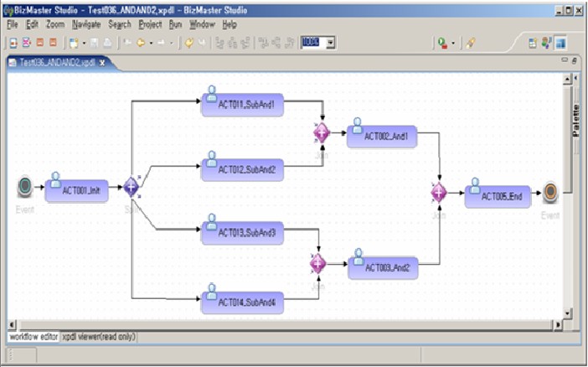
Task: Click the pink X page toolbar icon
Action: point(26,43)
